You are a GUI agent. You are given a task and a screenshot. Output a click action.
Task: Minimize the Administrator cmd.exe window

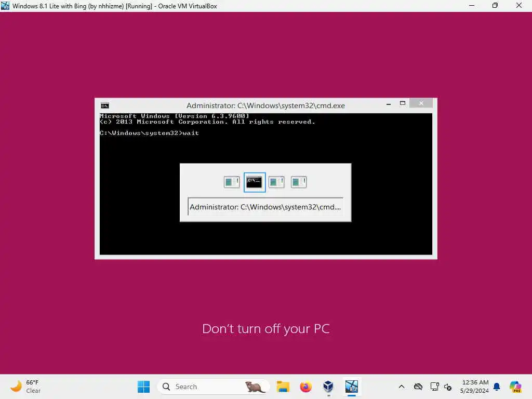point(389,104)
